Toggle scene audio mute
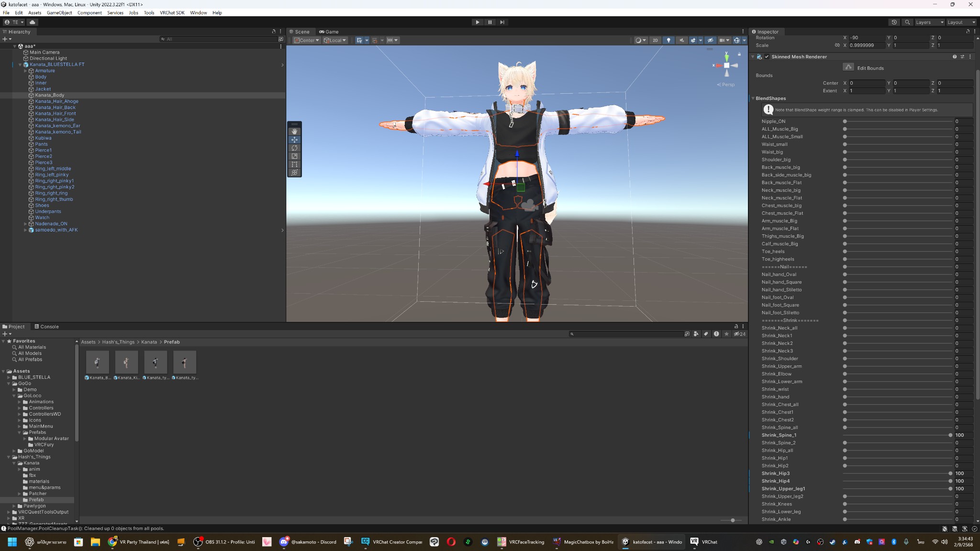This screenshot has height=551, width=980. point(681,40)
